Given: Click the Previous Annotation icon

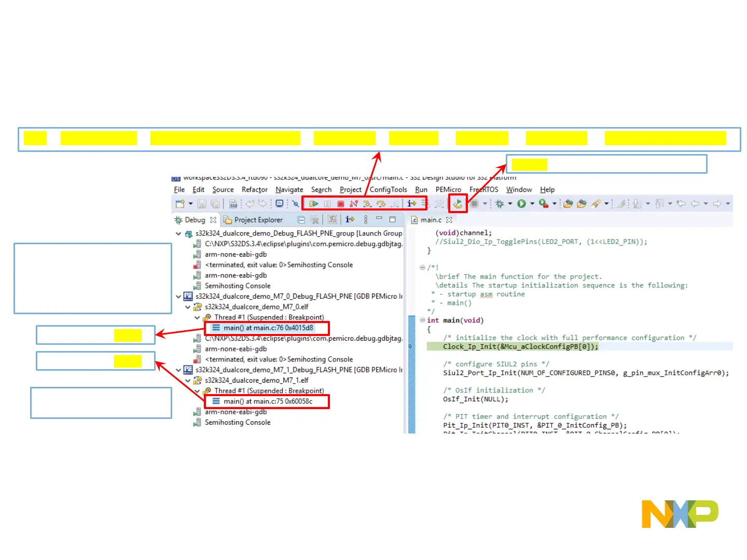Looking at the screenshot, I should (659, 204).
